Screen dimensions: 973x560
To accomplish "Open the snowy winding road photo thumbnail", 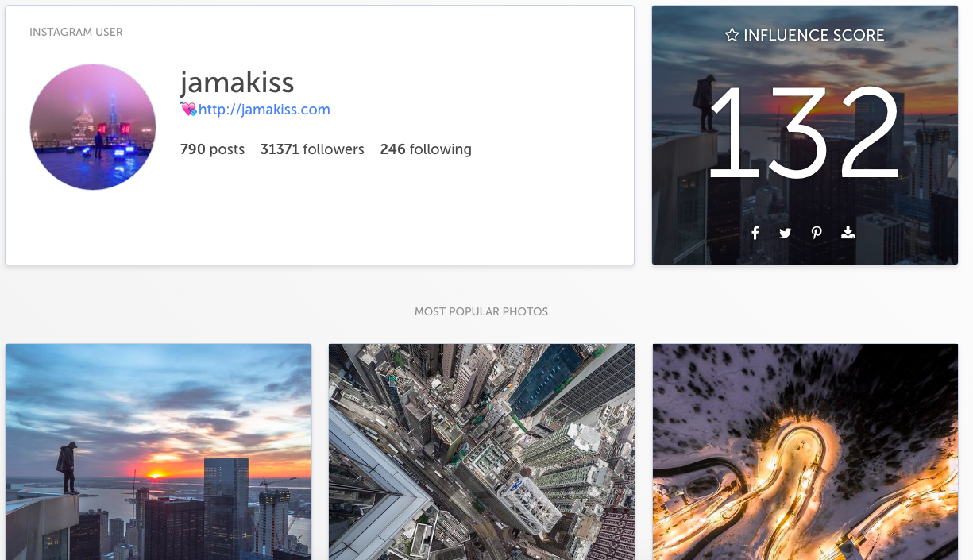I will [805, 452].
